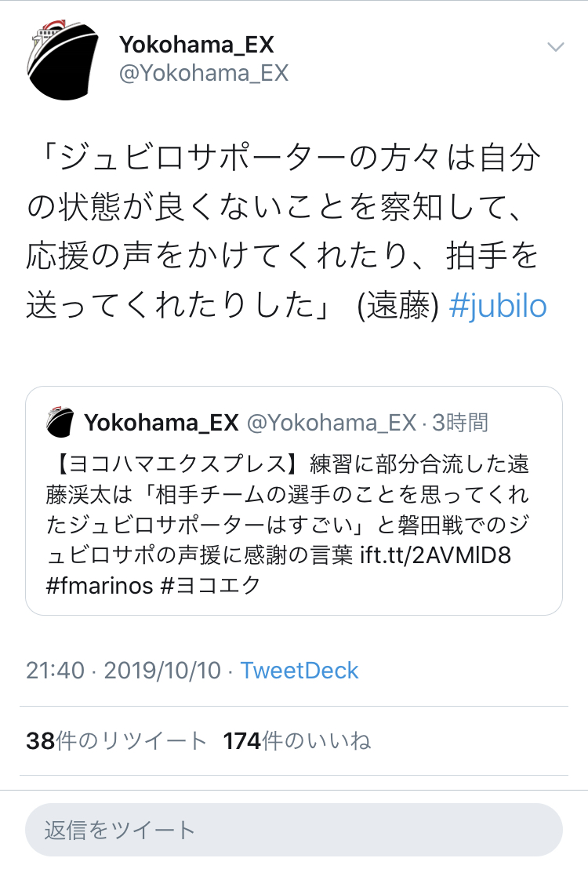Screen dimensions: 588x869
Task: Select the 21:40 · 2019/10/10 timestamp
Action: pyautogui.click(x=124, y=671)
